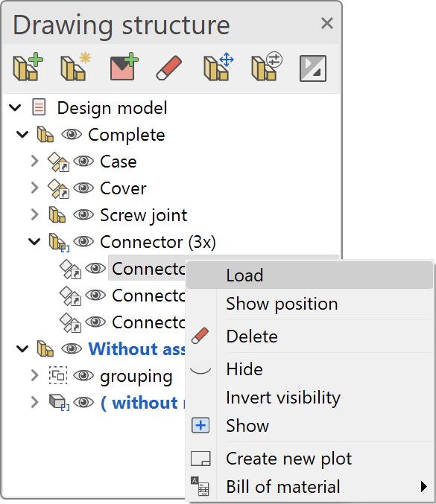Toggle visibility eye for Screw joint
This screenshot has height=504, width=436.
(x=83, y=214)
